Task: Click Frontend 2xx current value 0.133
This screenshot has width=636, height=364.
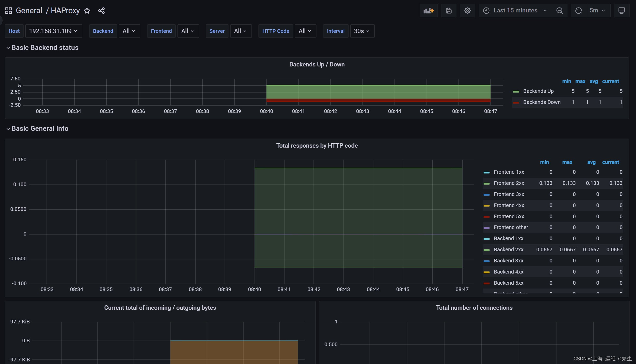Action: tap(616, 183)
